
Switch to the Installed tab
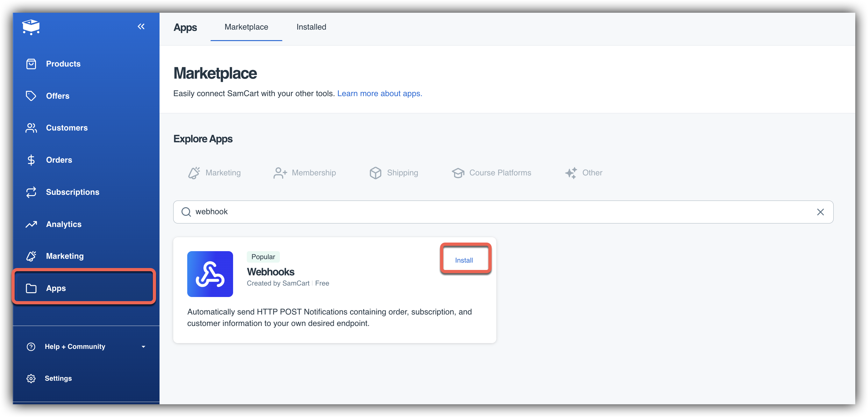pyautogui.click(x=311, y=27)
